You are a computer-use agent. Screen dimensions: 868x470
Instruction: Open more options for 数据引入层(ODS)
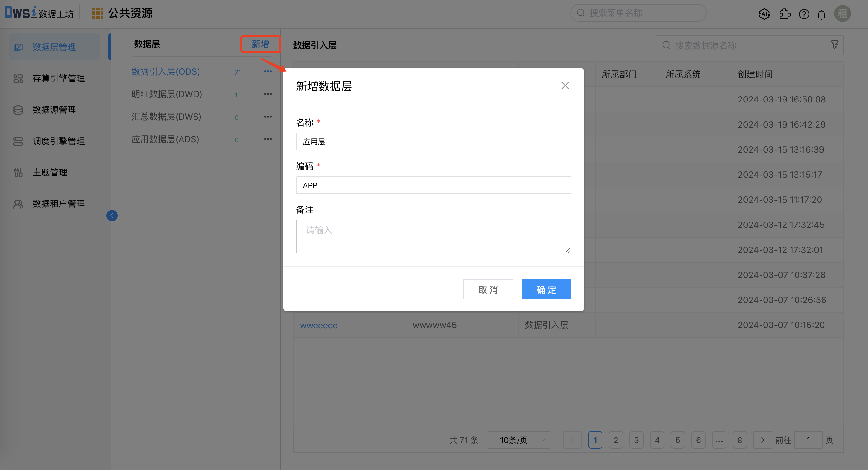[268, 71]
